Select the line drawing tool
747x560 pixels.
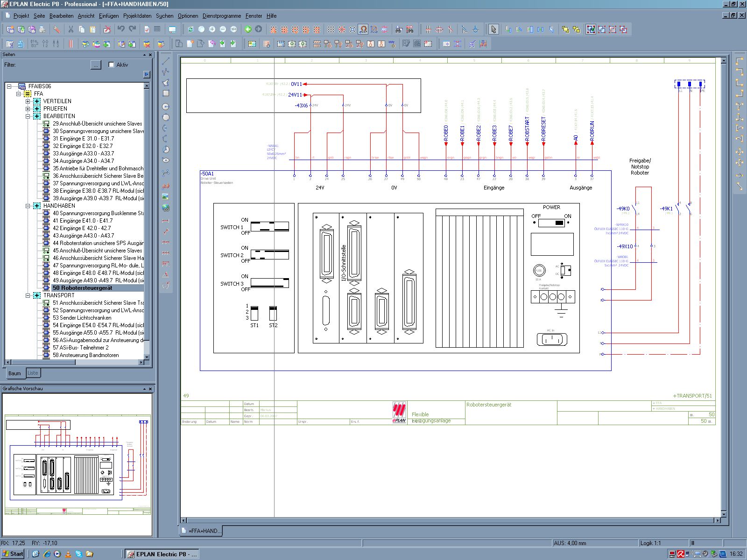166,61
